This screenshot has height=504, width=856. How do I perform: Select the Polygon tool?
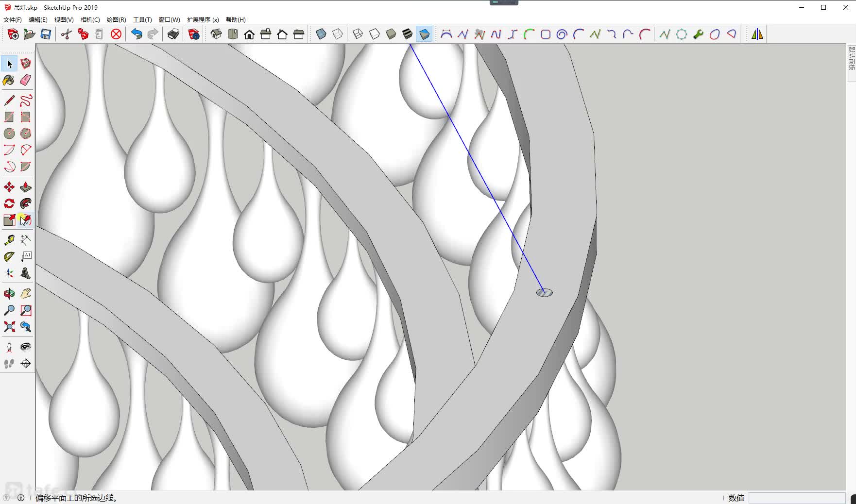[x=26, y=134]
